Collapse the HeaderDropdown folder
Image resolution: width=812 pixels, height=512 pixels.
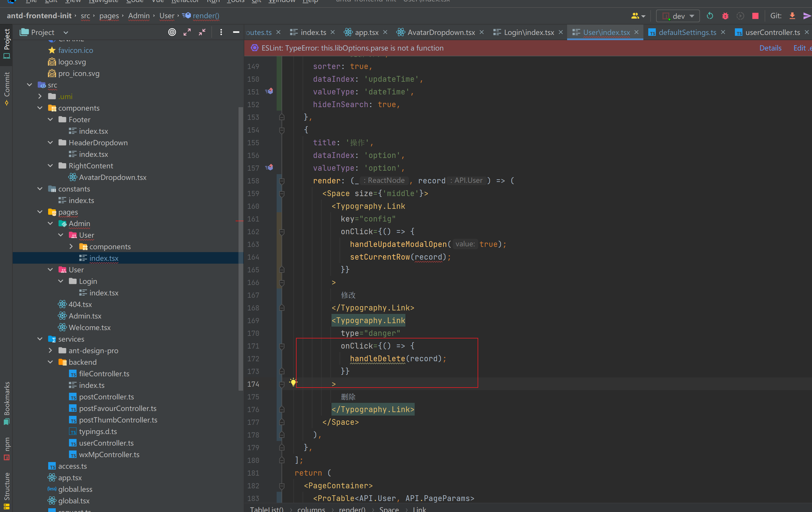coord(51,142)
